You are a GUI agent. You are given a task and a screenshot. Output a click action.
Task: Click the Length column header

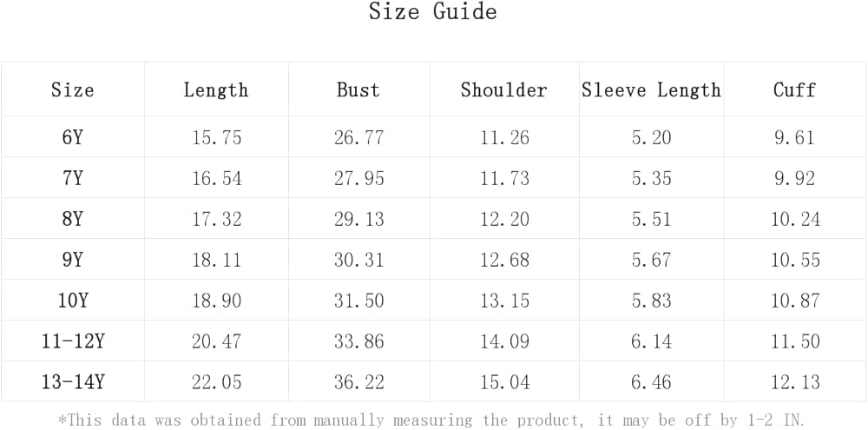click(x=216, y=90)
